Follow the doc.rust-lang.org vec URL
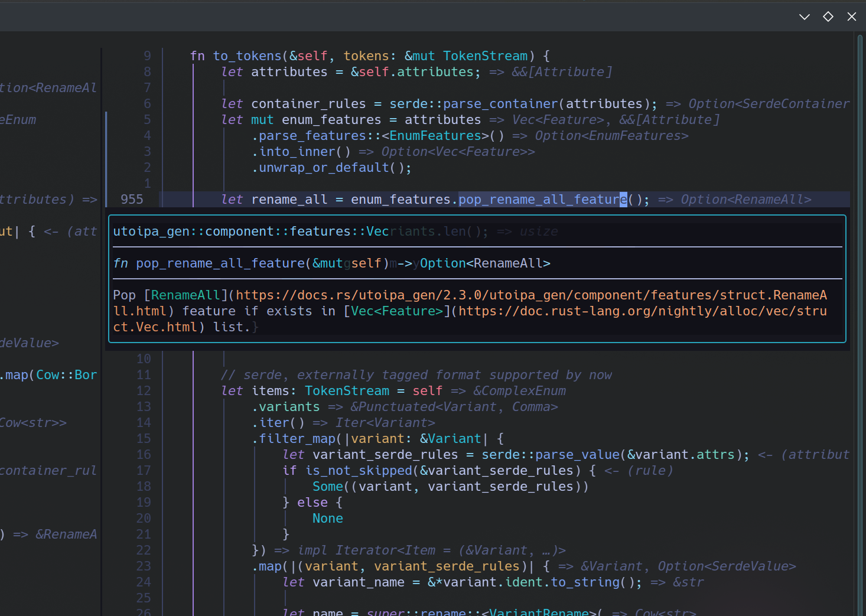The height and width of the screenshot is (616, 866). click(x=638, y=311)
